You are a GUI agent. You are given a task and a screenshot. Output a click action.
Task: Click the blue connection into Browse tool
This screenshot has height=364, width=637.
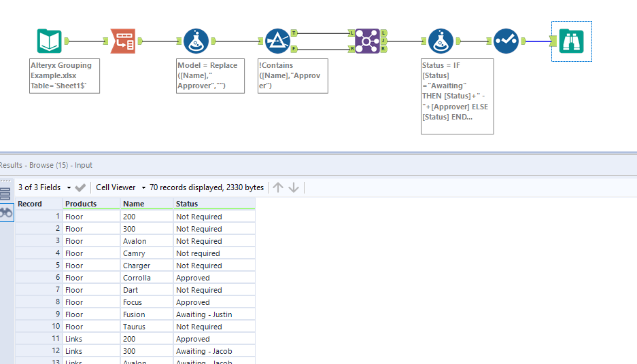(538, 41)
